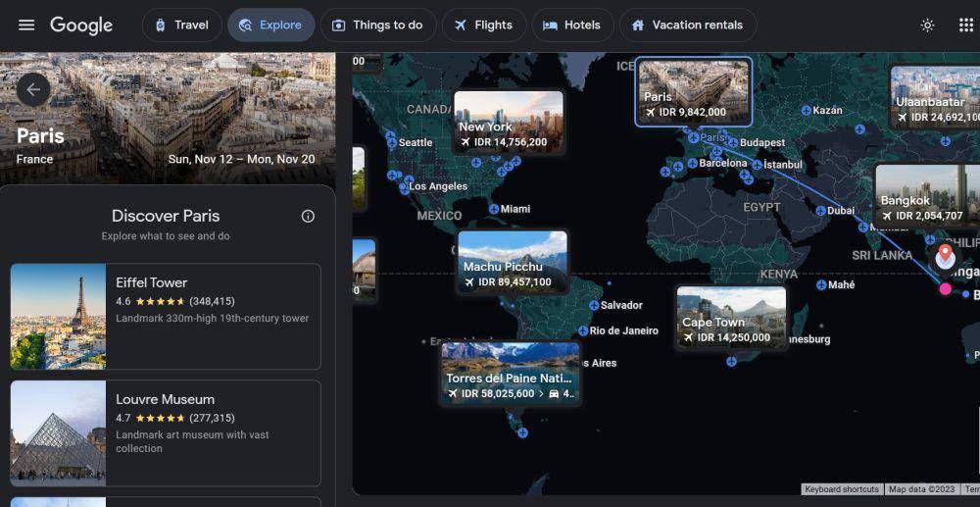Open the Louvre Museum attraction card
The image size is (980, 507).
pos(166,433)
